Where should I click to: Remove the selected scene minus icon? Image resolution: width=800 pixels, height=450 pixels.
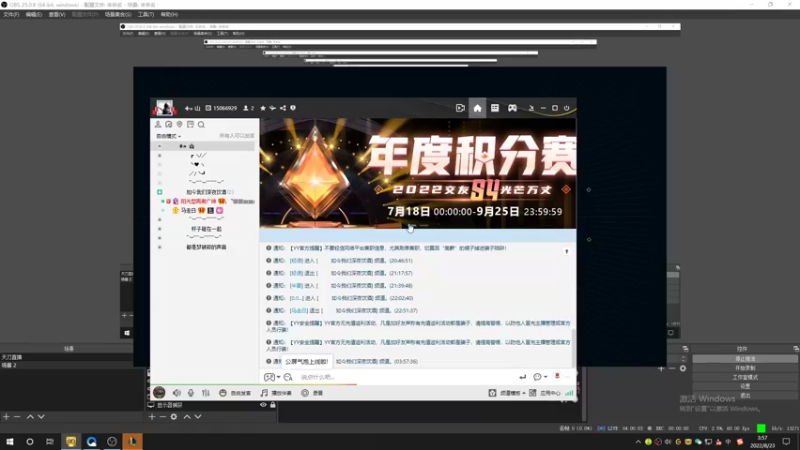(x=17, y=417)
